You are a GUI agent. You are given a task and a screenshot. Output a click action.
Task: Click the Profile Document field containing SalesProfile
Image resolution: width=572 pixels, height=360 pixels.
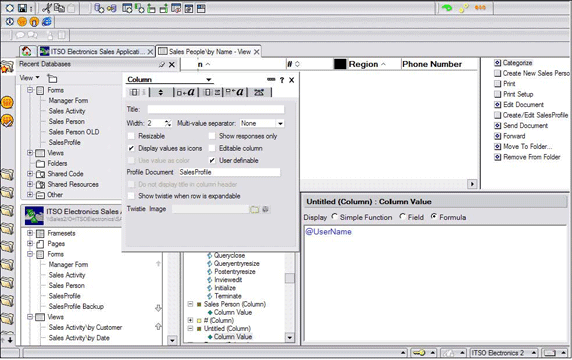[229, 172]
